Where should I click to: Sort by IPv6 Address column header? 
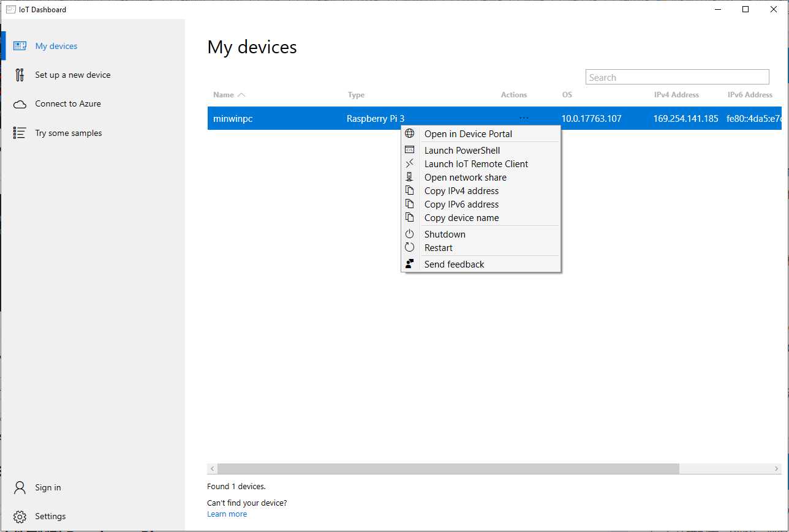point(750,95)
